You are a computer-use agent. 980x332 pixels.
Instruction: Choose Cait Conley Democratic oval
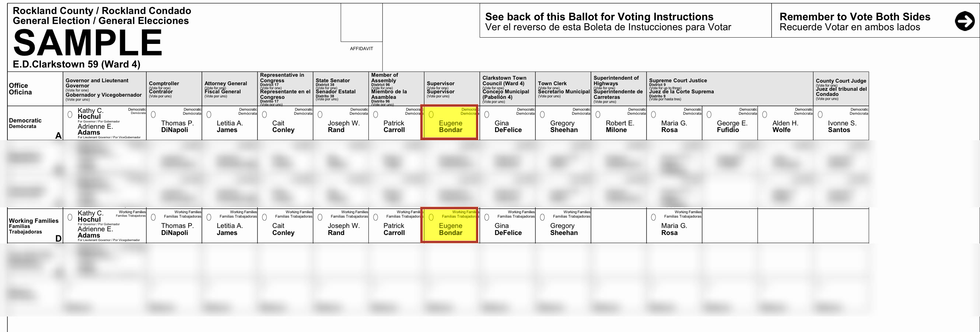(x=265, y=115)
